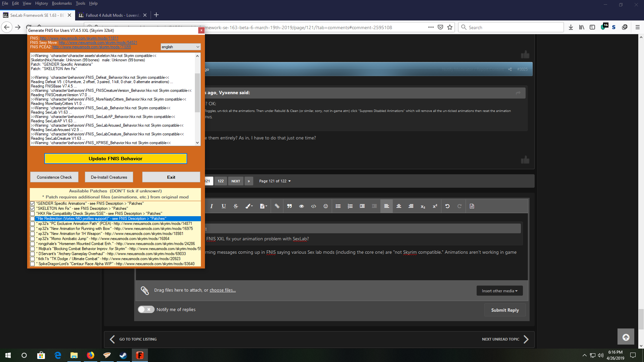Click De-Install Creatures button

tap(109, 177)
